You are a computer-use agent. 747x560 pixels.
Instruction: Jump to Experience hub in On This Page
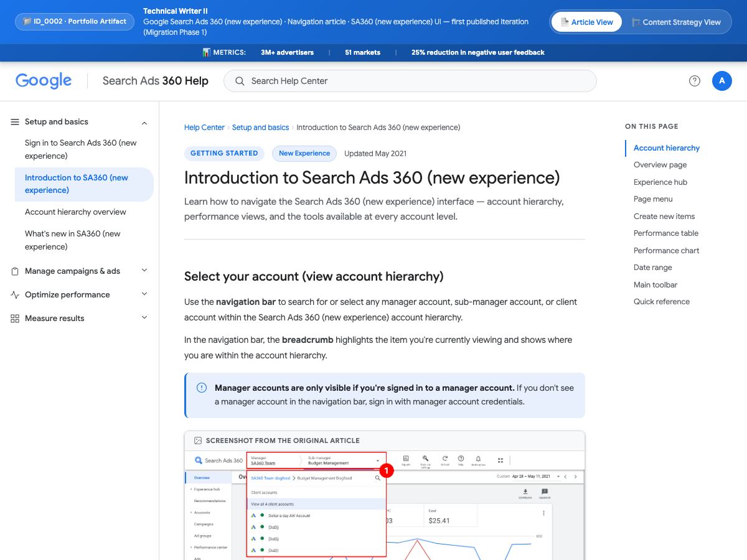point(660,182)
